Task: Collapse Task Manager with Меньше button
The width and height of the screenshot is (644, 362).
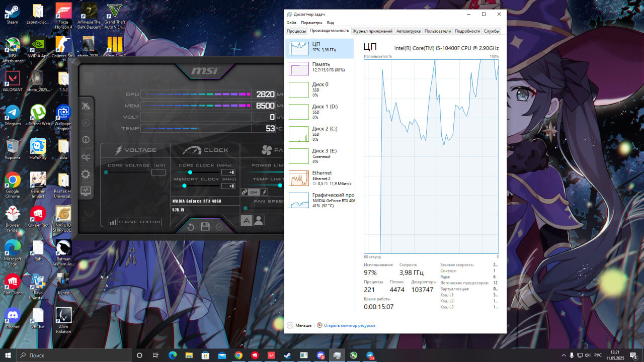Action: 299,325
